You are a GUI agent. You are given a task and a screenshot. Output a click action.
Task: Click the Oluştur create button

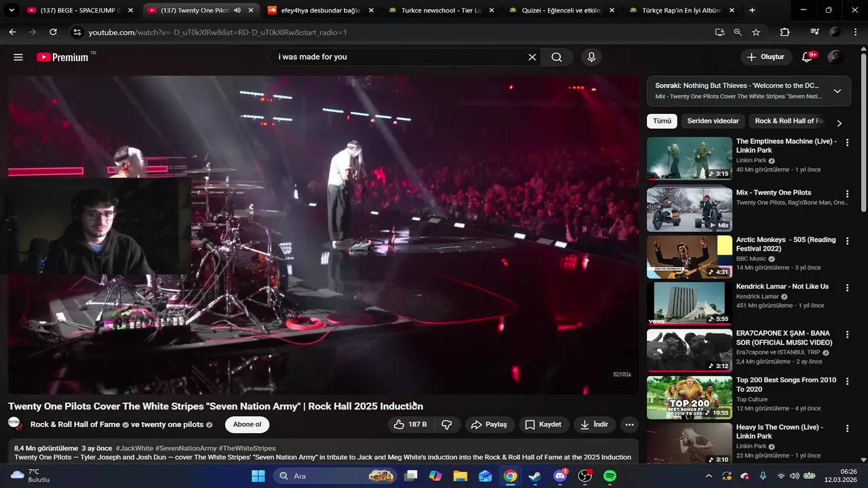pos(766,57)
